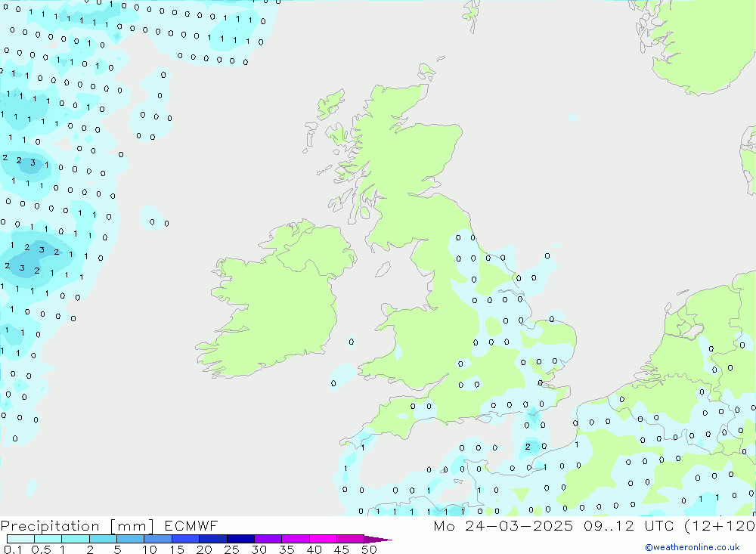
Task: Select the 2–5 mm legend color swatch
Action: click(103, 539)
